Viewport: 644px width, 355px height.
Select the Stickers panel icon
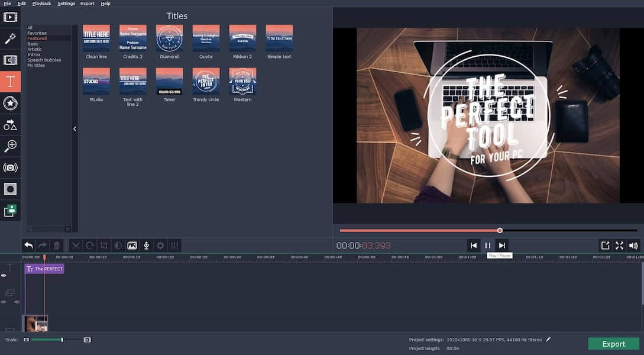9,104
